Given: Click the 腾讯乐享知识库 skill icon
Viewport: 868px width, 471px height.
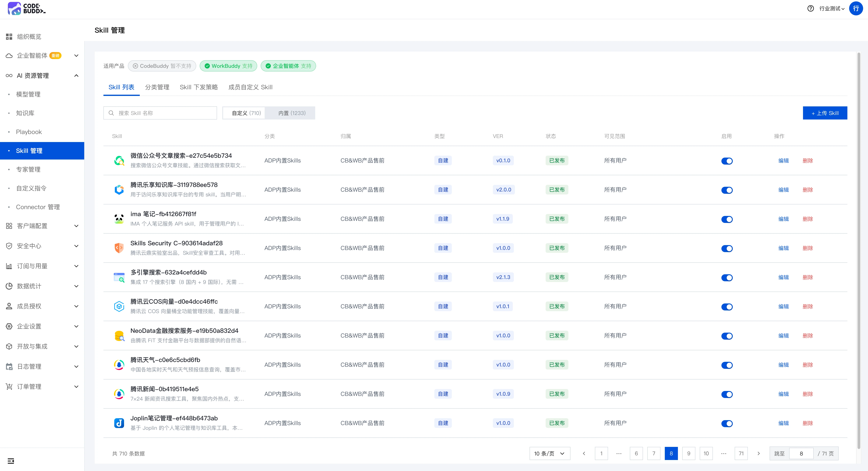Looking at the screenshot, I should point(119,190).
